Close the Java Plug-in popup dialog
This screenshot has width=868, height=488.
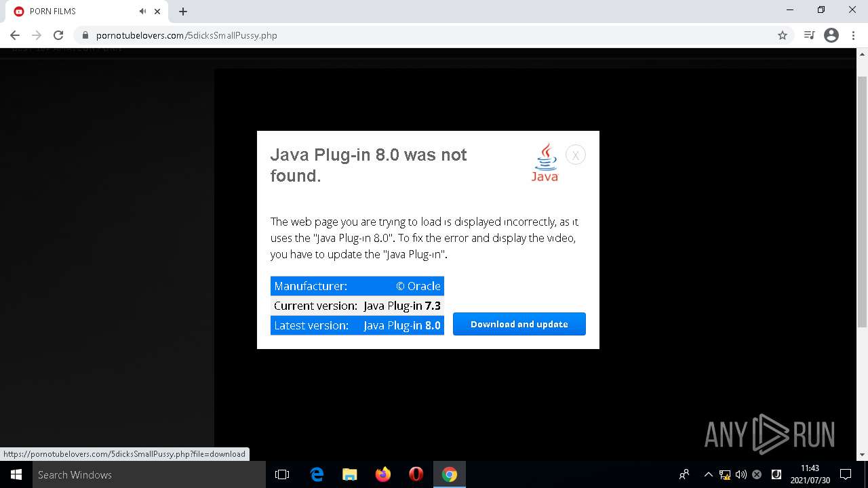[x=575, y=155]
